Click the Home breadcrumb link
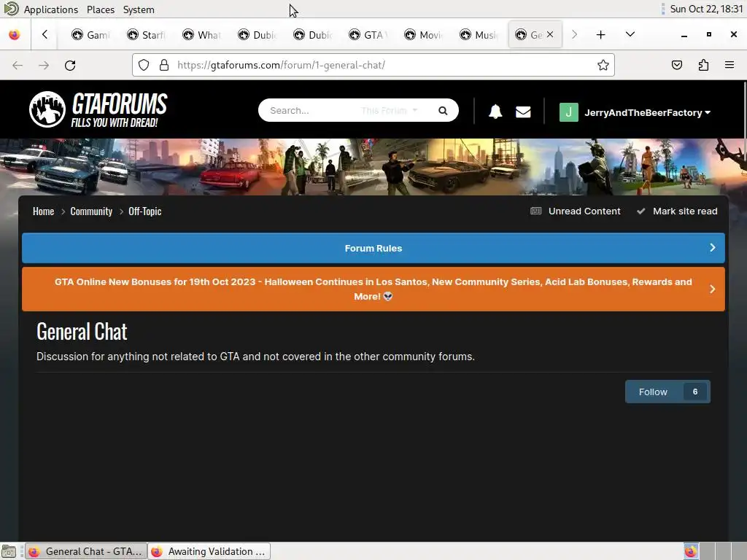 point(43,211)
